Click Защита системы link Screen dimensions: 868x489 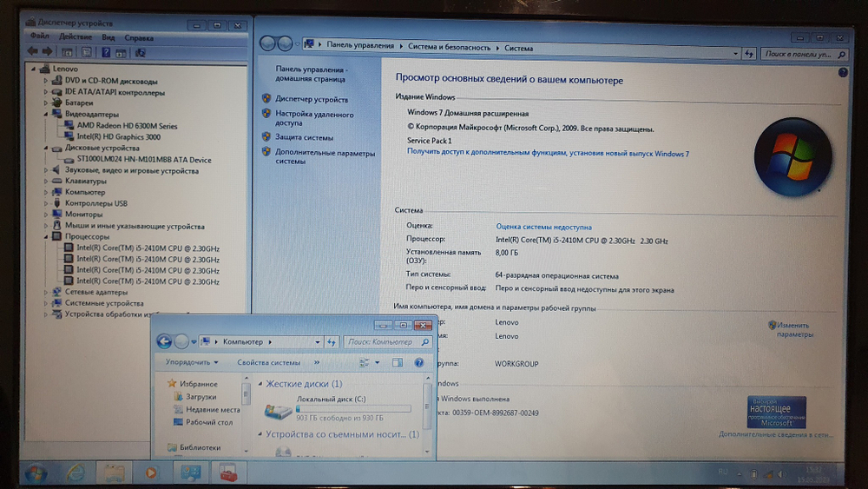(x=304, y=137)
